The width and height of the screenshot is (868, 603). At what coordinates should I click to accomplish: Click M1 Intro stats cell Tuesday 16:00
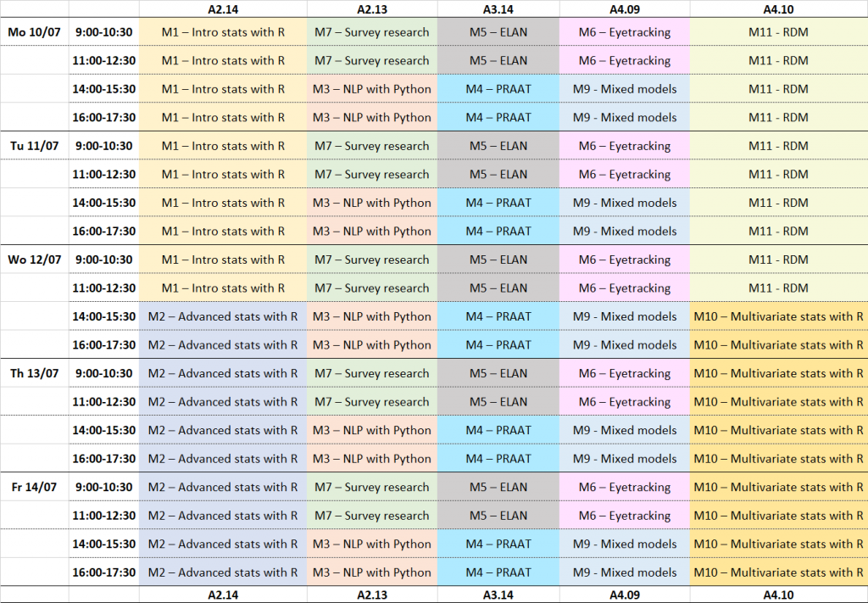pyautogui.click(x=223, y=231)
